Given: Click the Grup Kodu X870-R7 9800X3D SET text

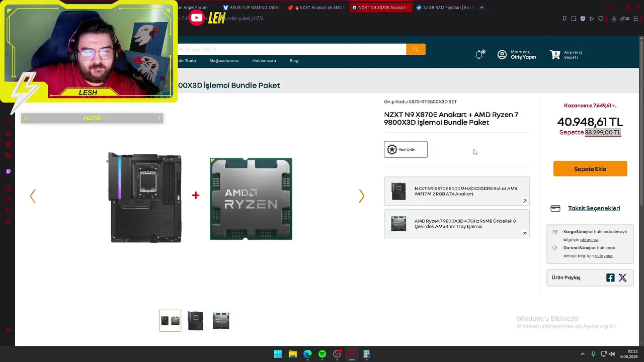Looking at the screenshot, I should point(420,102).
